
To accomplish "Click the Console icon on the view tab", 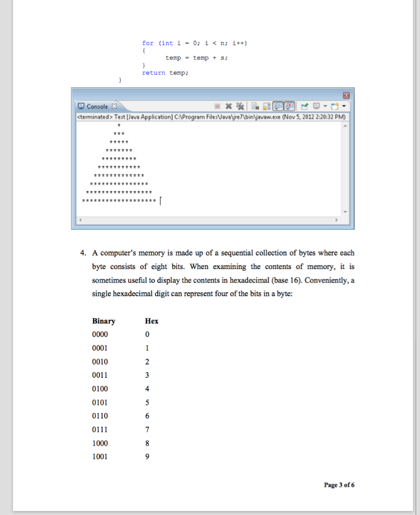I will pyautogui.click(x=81, y=106).
